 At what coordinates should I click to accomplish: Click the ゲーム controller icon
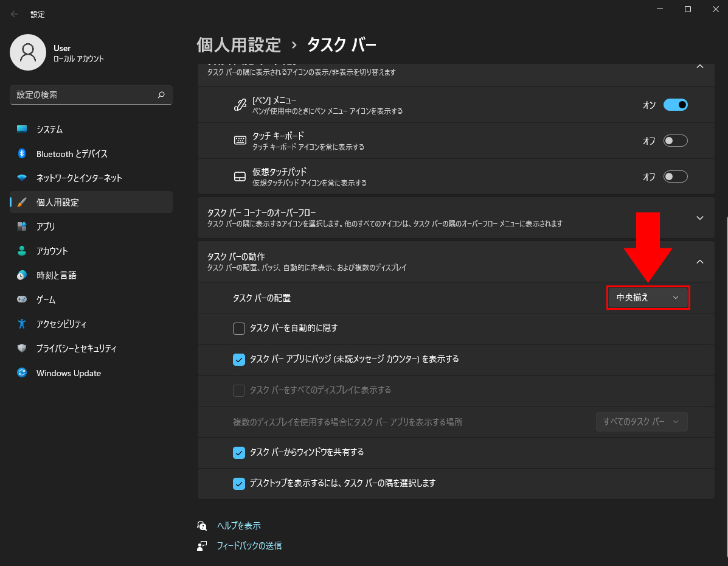(x=22, y=299)
